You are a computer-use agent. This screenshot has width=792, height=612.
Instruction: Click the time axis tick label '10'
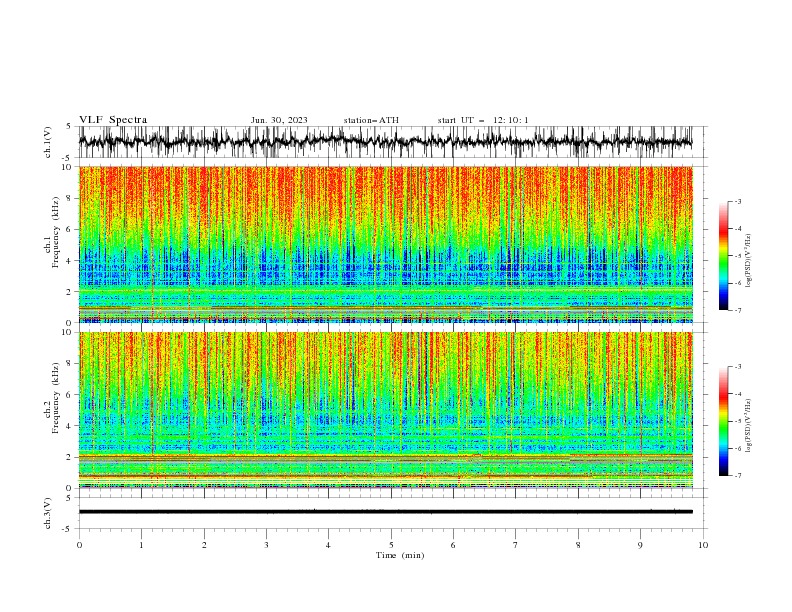pyautogui.click(x=703, y=545)
